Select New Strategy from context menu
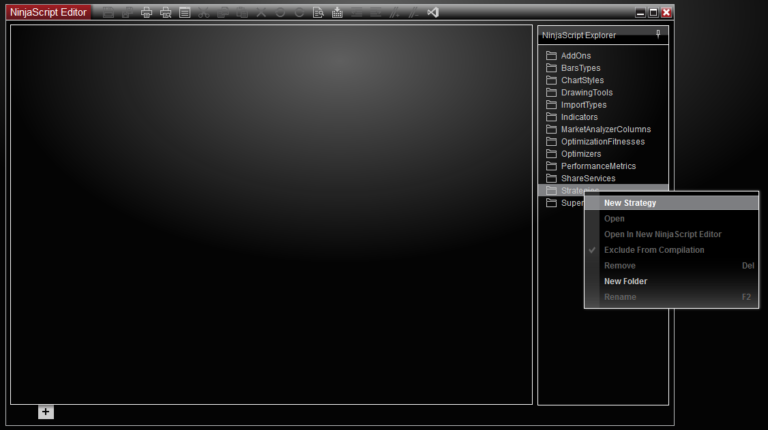This screenshot has height=430, width=768. [x=630, y=203]
